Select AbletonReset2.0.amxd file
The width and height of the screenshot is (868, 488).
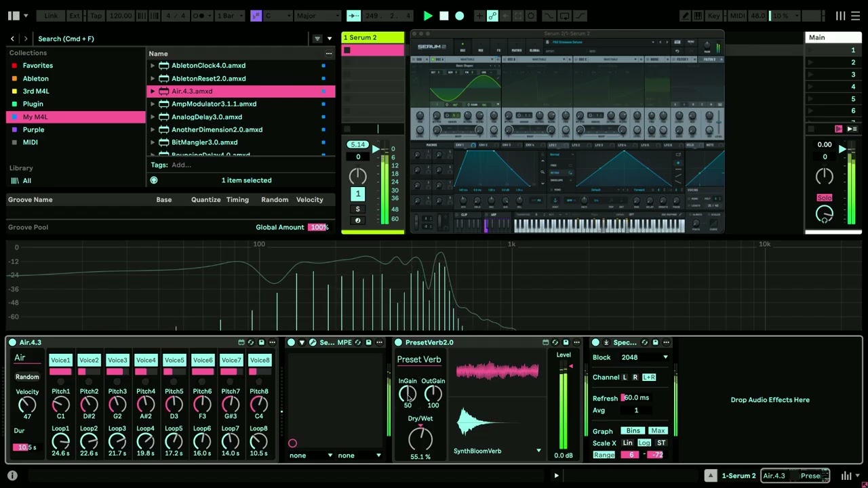[x=208, y=79]
